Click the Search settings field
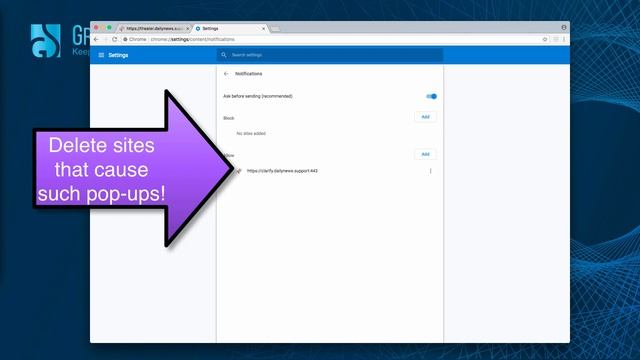Viewport: 640px width, 360px height. (x=330, y=55)
